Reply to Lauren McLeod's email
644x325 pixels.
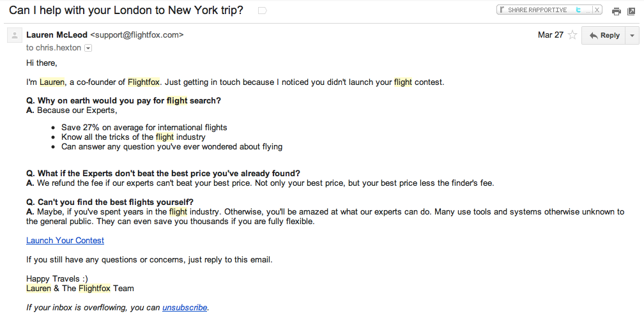coord(603,35)
